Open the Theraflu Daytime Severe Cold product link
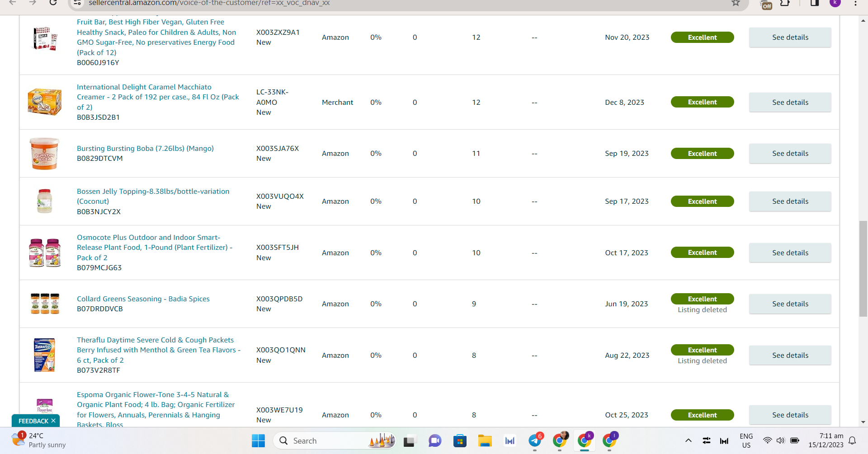Viewport: 868px width, 454px height. [159, 350]
